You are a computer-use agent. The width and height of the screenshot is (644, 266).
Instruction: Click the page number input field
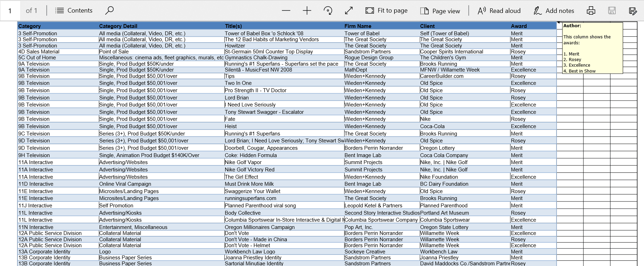click(x=10, y=10)
